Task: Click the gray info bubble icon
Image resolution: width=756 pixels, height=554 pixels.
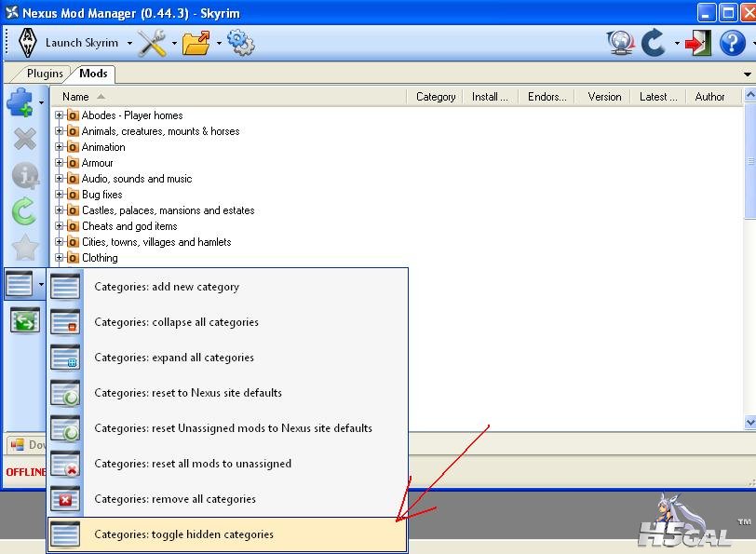Action: pos(24,175)
